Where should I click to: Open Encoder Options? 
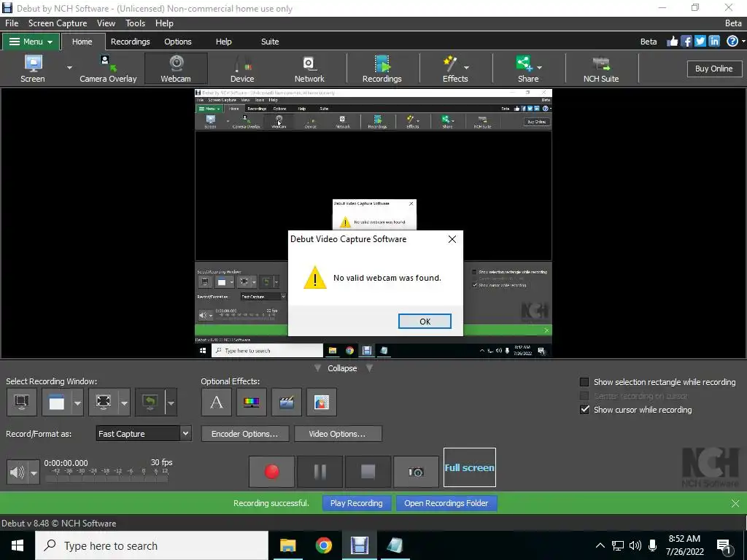(x=245, y=434)
